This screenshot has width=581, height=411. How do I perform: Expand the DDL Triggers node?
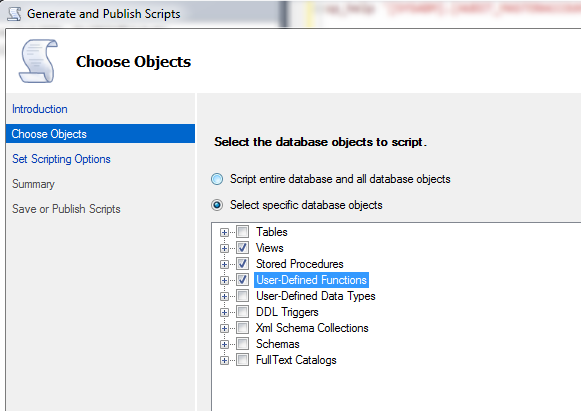tap(224, 312)
